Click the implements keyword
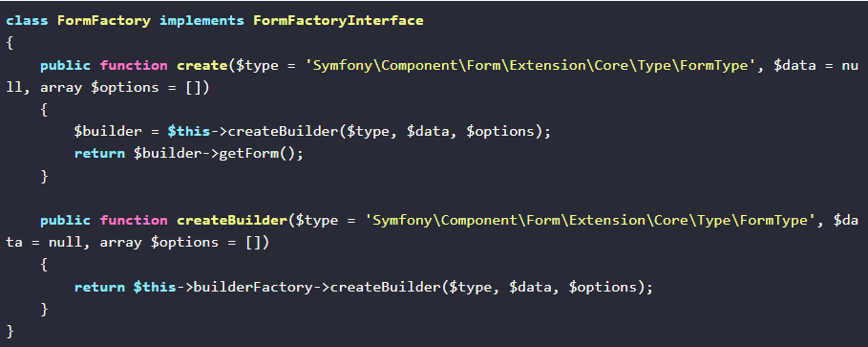The image size is (868, 347). click(x=201, y=21)
